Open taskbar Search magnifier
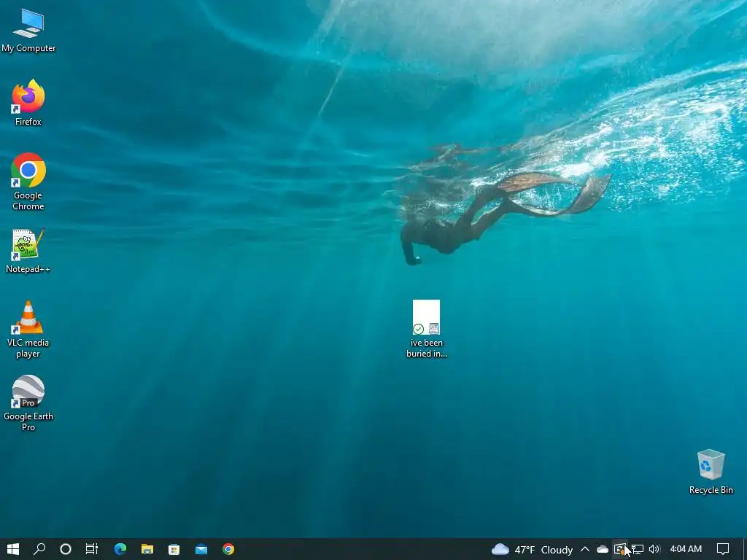 pos(39,549)
